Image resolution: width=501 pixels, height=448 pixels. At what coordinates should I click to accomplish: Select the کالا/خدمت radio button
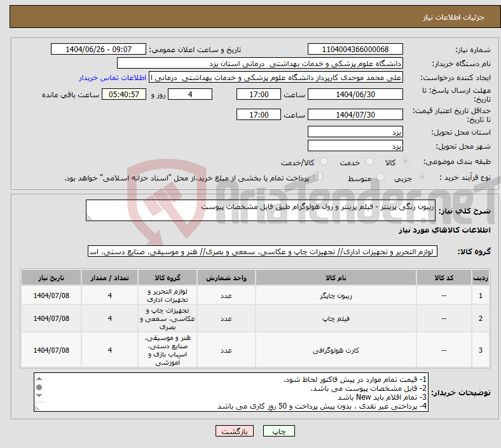click(324, 161)
